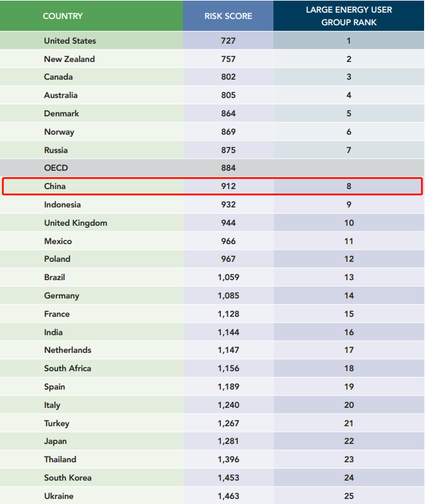Image resolution: width=426 pixels, height=504 pixels.
Task: Click China's risk score 912
Action: 229,187
